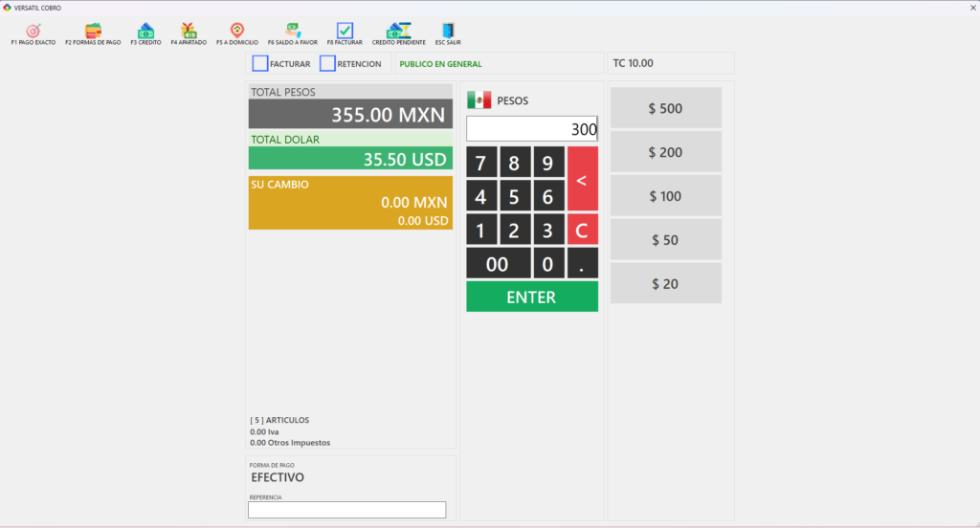Click the 0.00 Iva line
The width and height of the screenshot is (980, 528).
(264, 431)
